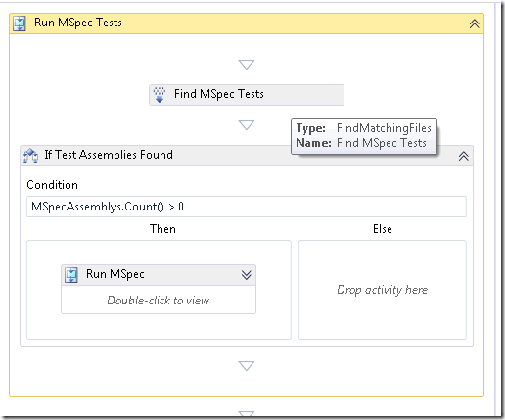Click the Condition label
The width and height of the screenshot is (505, 420).
click(x=52, y=185)
